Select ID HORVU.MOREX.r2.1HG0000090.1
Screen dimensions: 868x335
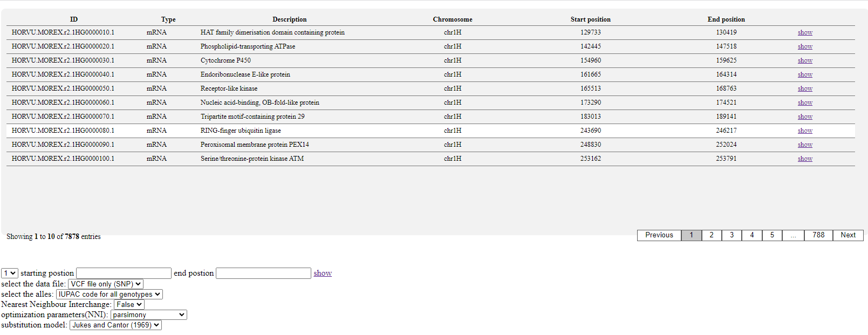point(63,145)
